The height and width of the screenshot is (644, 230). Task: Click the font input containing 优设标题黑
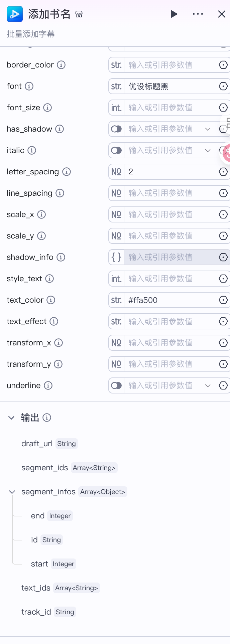[x=170, y=86]
